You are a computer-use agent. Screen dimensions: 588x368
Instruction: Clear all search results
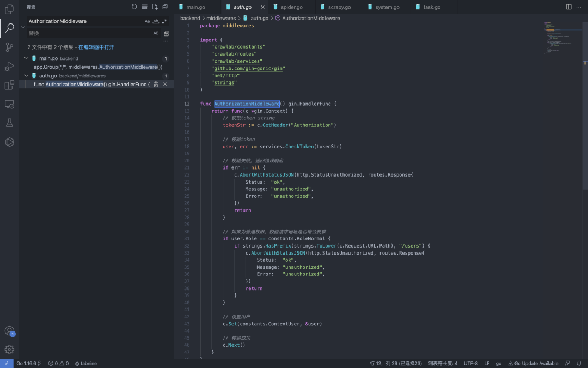point(144,7)
